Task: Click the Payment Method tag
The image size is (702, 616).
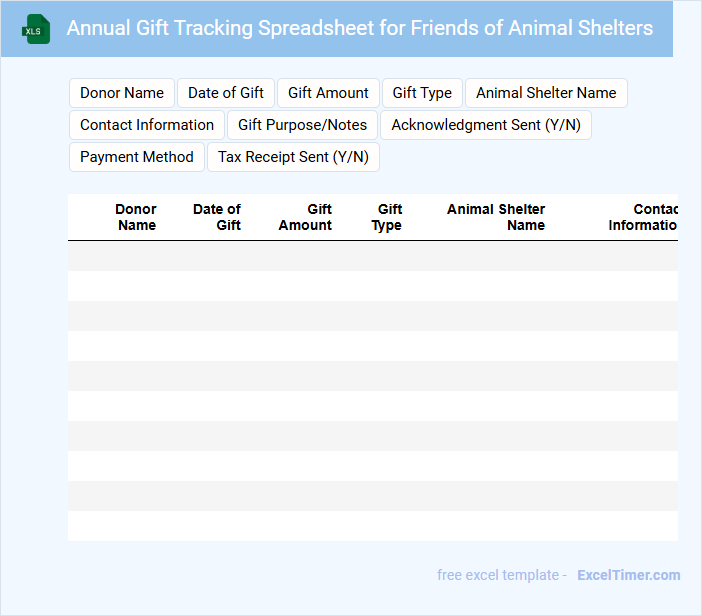Action: pos(137,157)
